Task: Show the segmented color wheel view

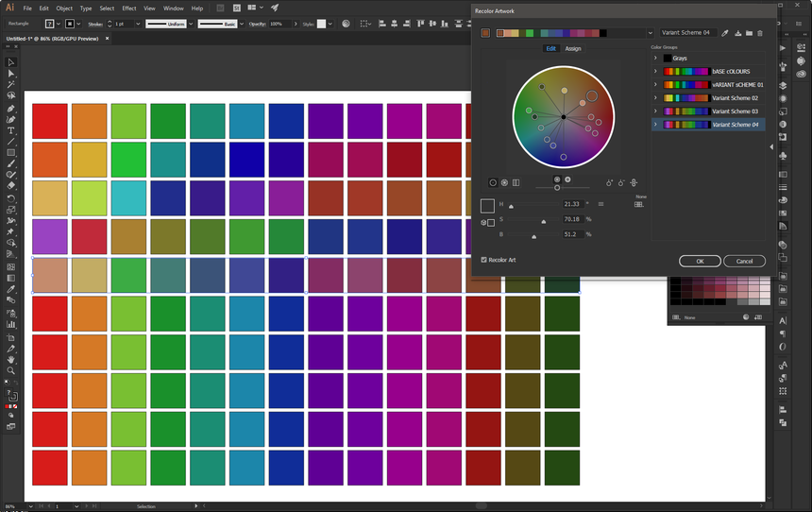Action: point(505,182)
